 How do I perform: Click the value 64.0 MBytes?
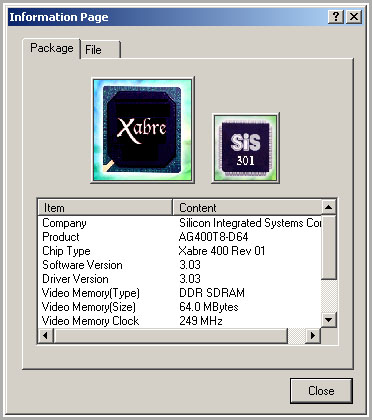(x=209, y=307)
